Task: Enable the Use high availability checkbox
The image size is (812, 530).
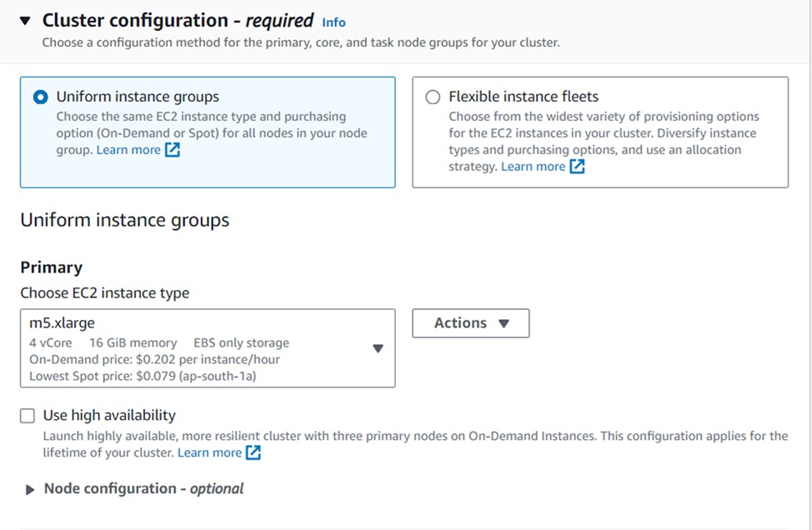Action: pyautogui.click(x=28, y=416)
